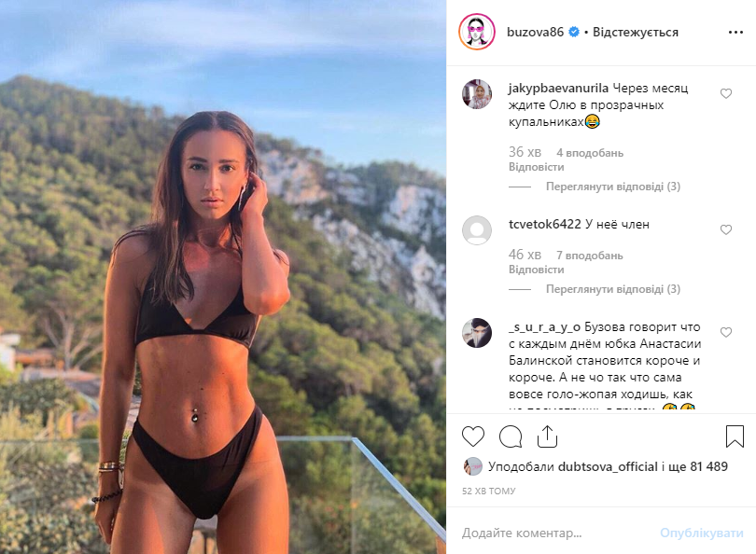Reply to the tcvetok6422 comment
This screenshot has width=756, height=554.
tap(536, 270)
